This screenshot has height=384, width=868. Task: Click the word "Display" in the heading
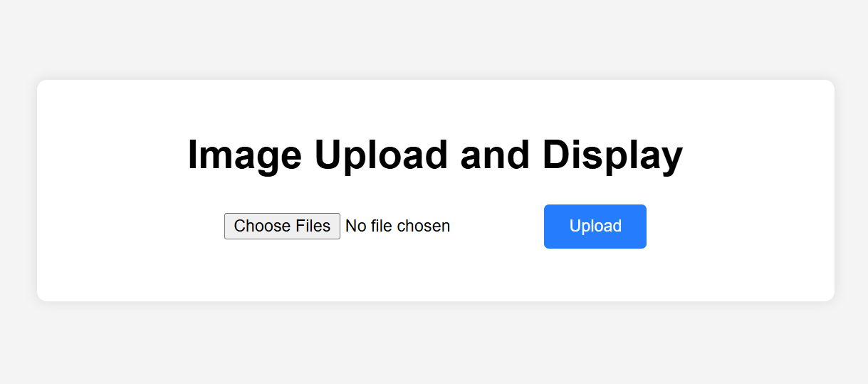pyautogui.click(x=612, y=154)
